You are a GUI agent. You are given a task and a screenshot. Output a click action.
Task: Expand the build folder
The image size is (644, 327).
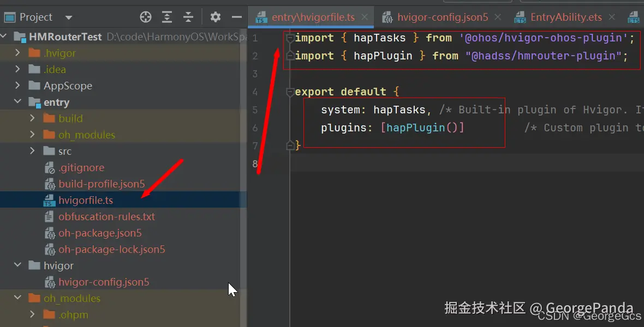[x=32, y=118]
